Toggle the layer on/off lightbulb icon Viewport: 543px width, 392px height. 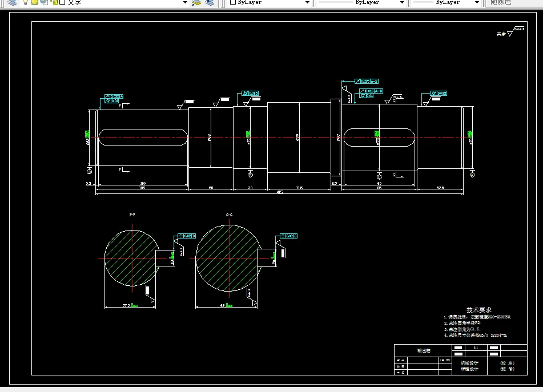coord(25,2)
